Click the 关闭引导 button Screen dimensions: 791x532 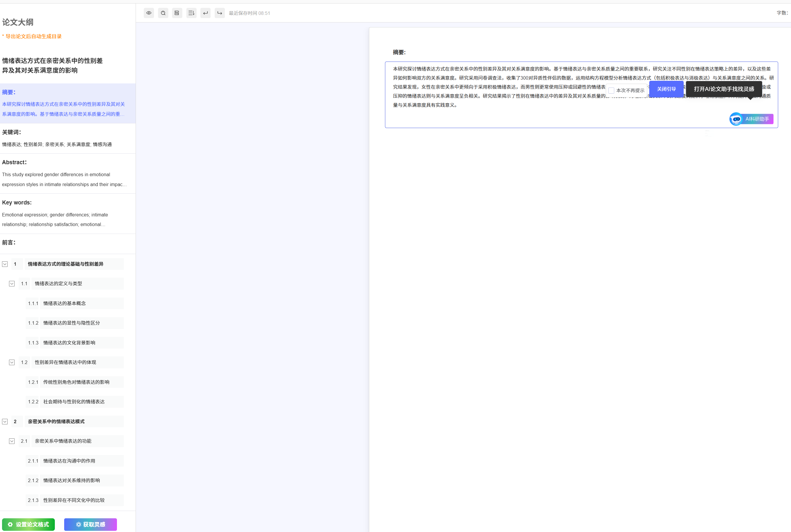coord(666,89)
